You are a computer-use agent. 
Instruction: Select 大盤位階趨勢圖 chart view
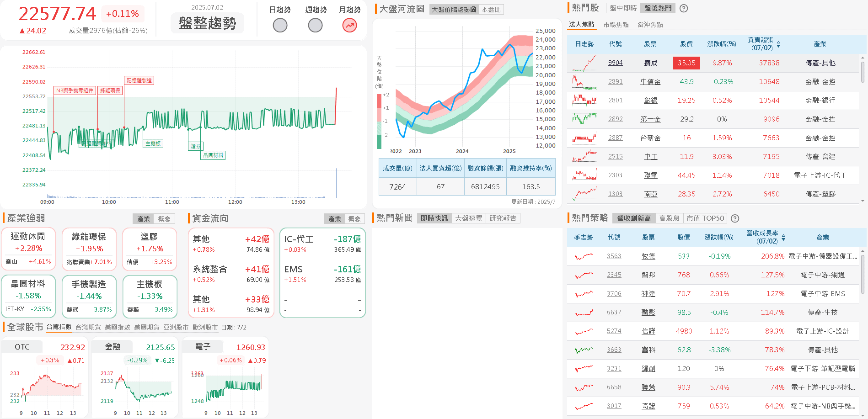[454, 10]
